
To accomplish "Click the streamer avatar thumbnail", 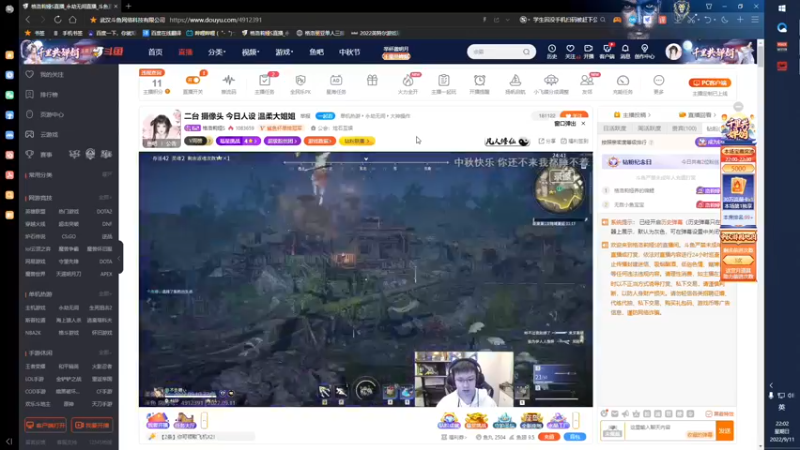I will pyautogui.click(x=161, y=128).
